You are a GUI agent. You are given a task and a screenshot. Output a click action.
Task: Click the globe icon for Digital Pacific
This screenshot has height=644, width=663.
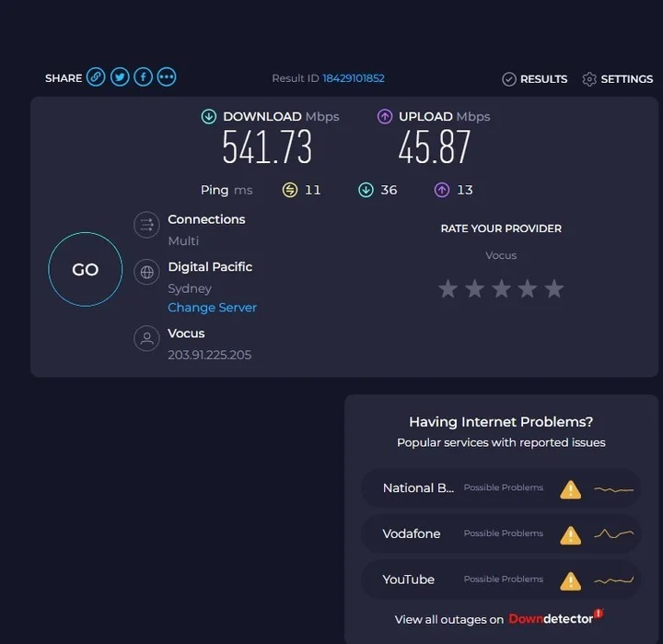(x=146, y=272)
